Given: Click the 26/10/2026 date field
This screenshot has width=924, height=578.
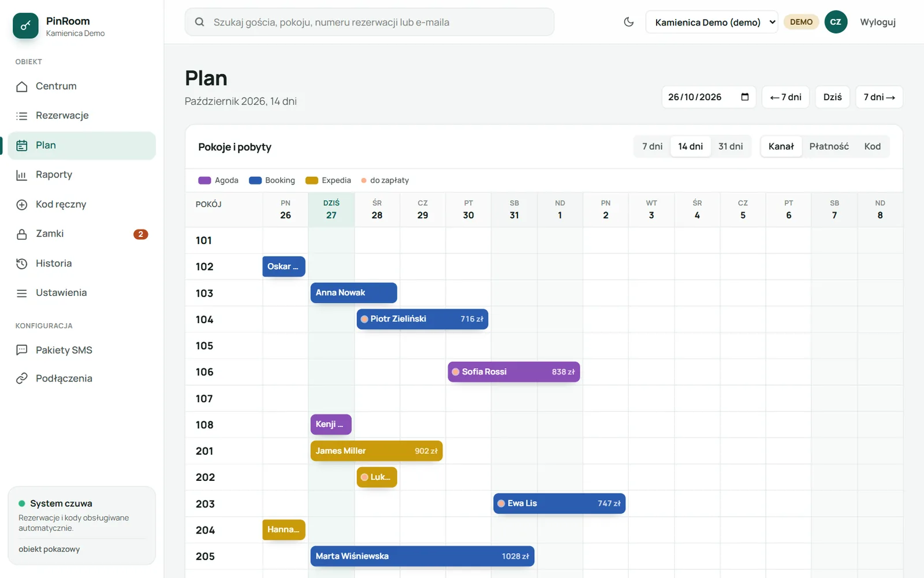Looking at the screenshot, I should 709,97.
